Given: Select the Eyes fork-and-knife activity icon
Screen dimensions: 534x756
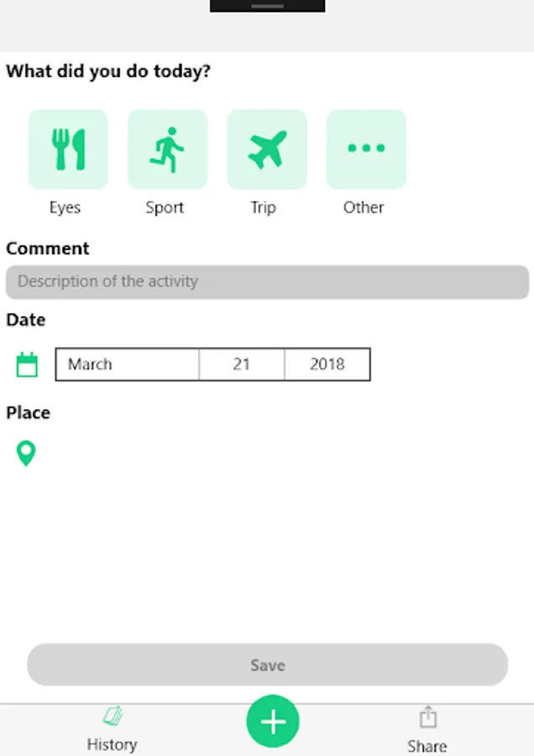Looking at the screenshot, I should point(68,149).
